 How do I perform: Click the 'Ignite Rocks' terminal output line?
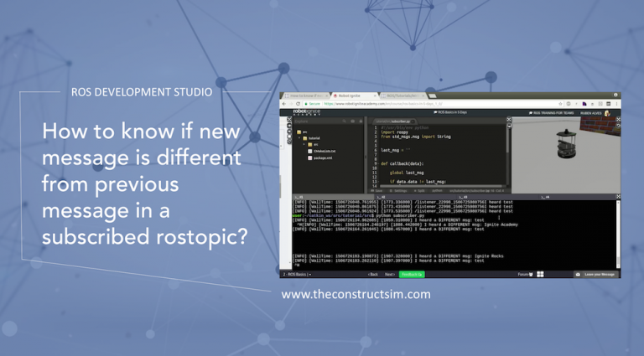pyautogui.click(x=397, y=256)
